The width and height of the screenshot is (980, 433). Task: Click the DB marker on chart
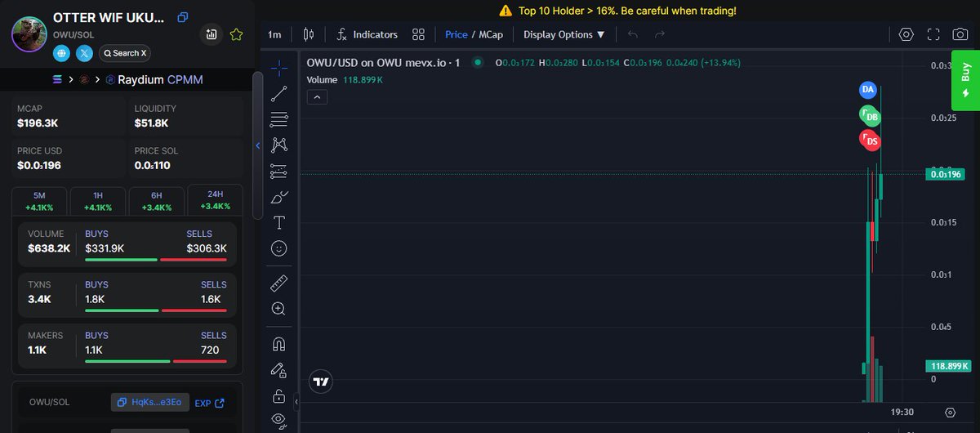[871, 117]
